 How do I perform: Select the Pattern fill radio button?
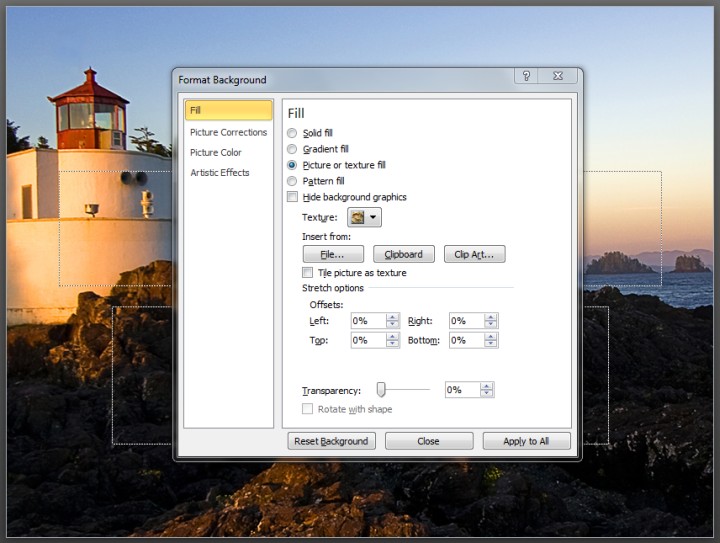[x=292, y=181]
